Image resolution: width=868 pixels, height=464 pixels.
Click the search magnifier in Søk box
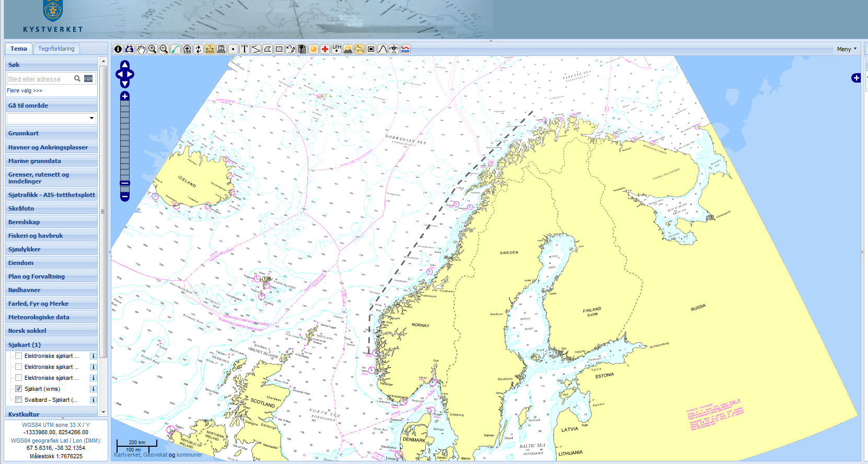(77, 79)
